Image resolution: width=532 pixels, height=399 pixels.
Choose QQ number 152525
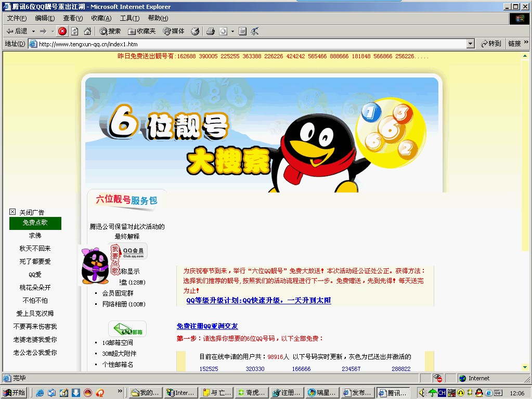[209, 368]
